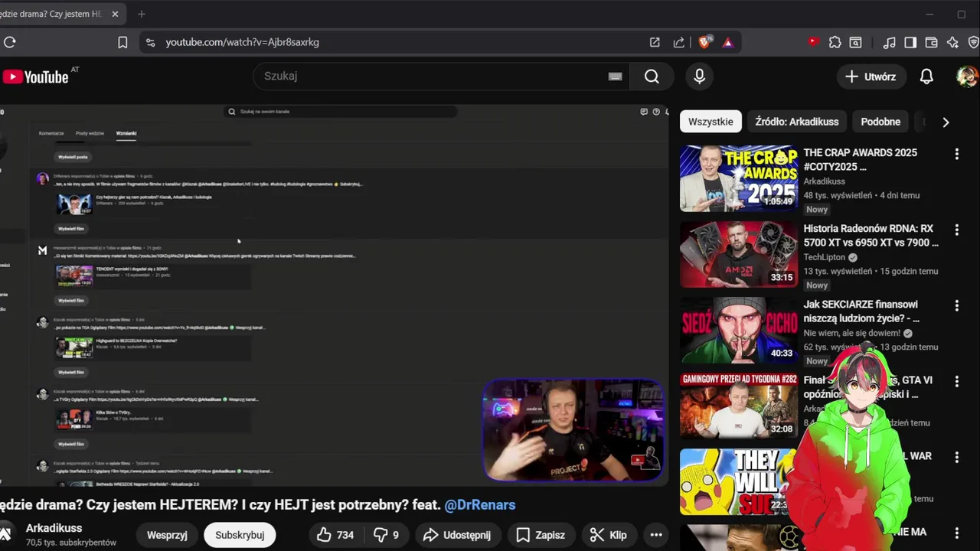Close the current YouTube browser tab

(115, 14)
